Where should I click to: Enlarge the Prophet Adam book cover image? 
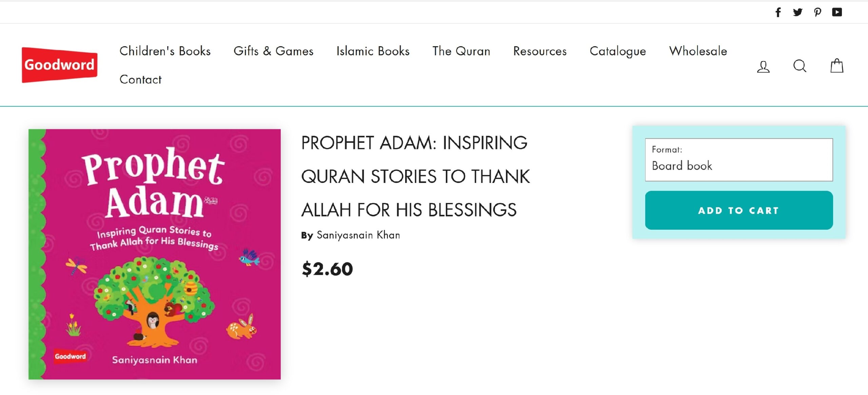(x=155, y=254)
